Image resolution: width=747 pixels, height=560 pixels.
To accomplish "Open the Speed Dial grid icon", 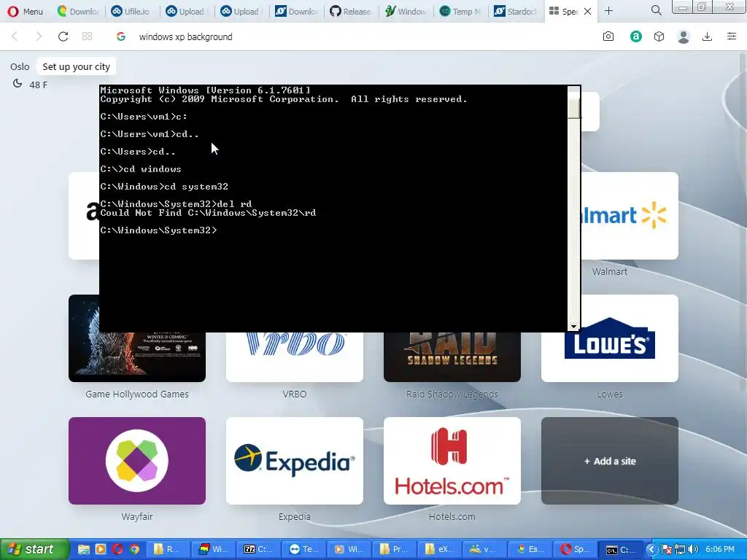I will (x=88, y=36).
